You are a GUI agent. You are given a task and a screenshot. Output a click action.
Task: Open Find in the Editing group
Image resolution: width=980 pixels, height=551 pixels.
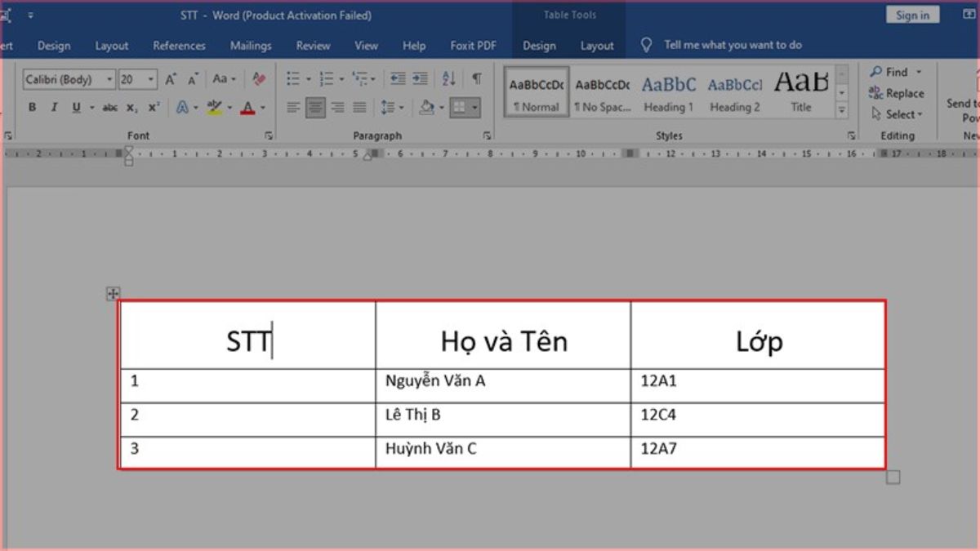coord(891,72)
